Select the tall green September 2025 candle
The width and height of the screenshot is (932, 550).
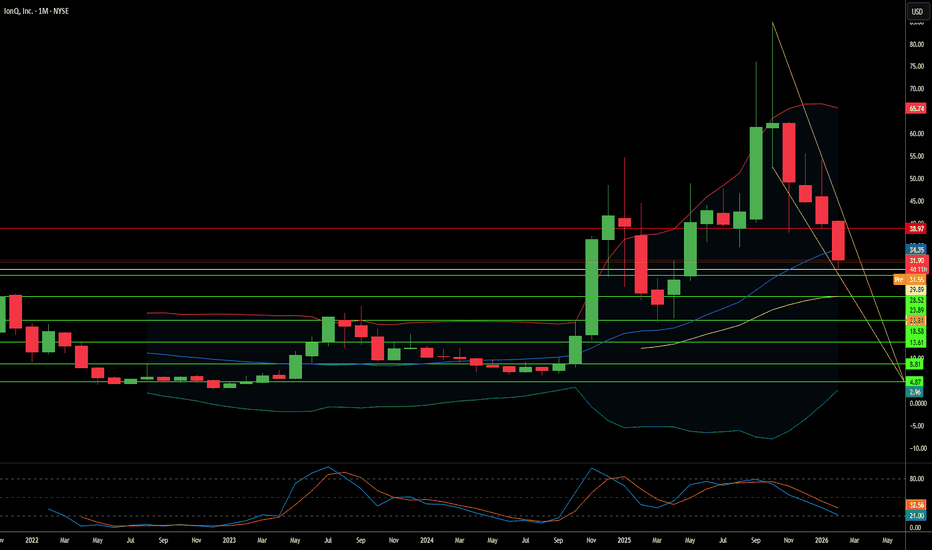point(755,173)
